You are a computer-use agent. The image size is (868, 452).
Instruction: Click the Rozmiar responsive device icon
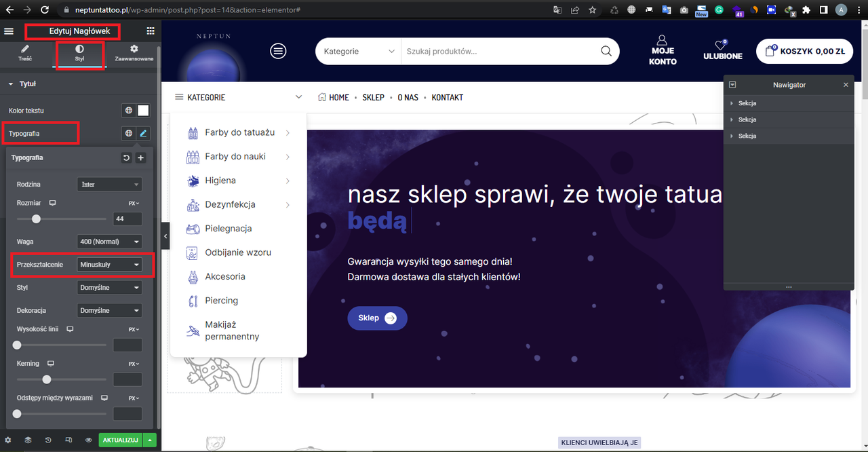coord(53,203)
